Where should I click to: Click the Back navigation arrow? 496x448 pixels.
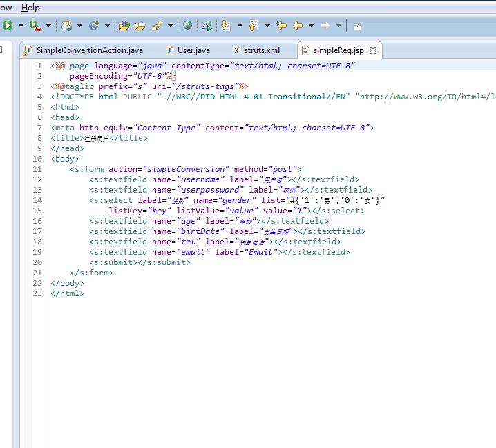click(x=298, y=26)
